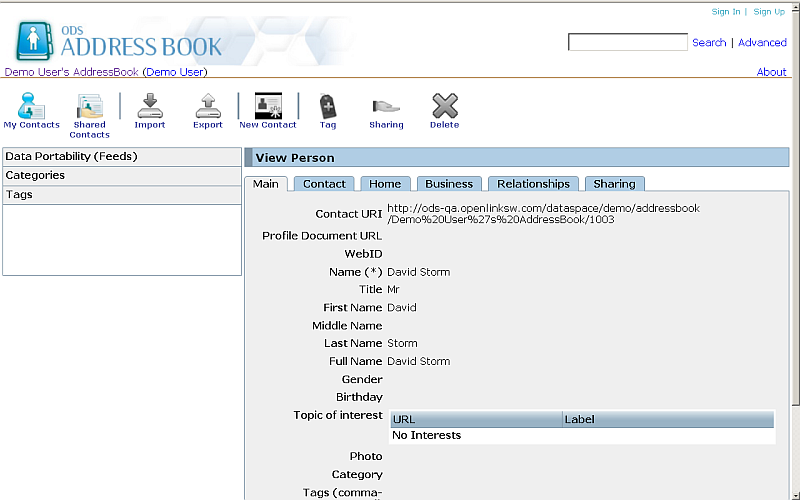The height and width of the screenshot is (500, 800).
Task: Click the Sign In link
Action: [x=726, y=12]
